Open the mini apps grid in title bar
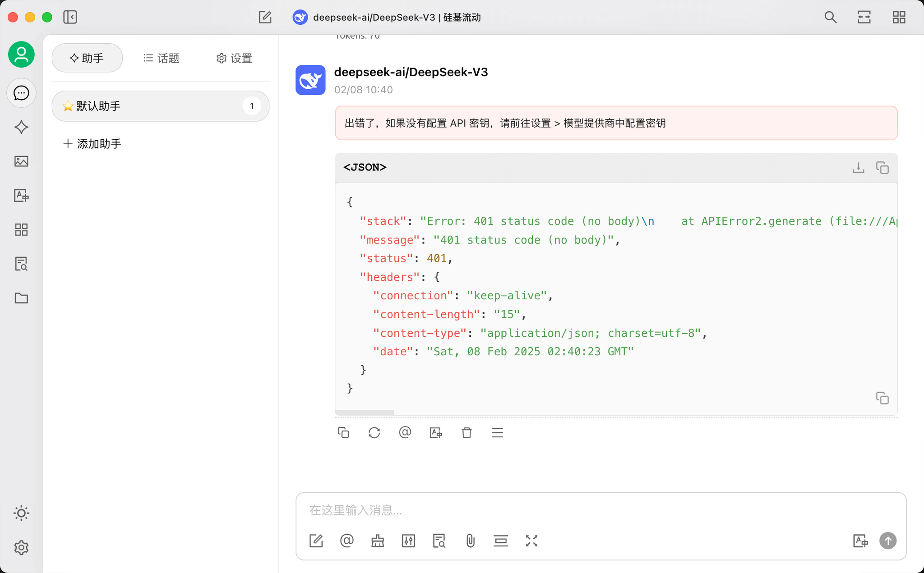This screenshot has width=924, height=573. click(899, 17)
